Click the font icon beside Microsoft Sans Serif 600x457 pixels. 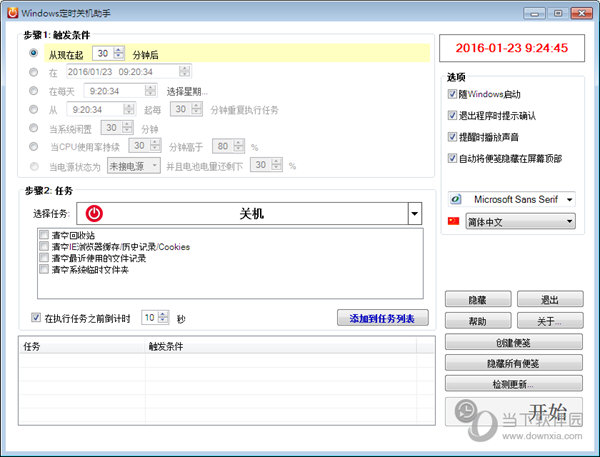(x=455, y=199)
